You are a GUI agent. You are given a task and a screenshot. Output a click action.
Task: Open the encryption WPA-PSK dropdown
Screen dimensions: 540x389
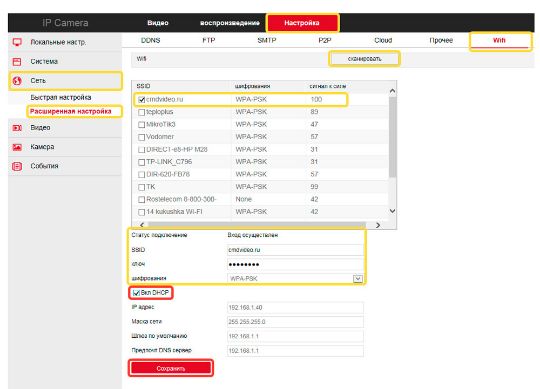[357, 278]
